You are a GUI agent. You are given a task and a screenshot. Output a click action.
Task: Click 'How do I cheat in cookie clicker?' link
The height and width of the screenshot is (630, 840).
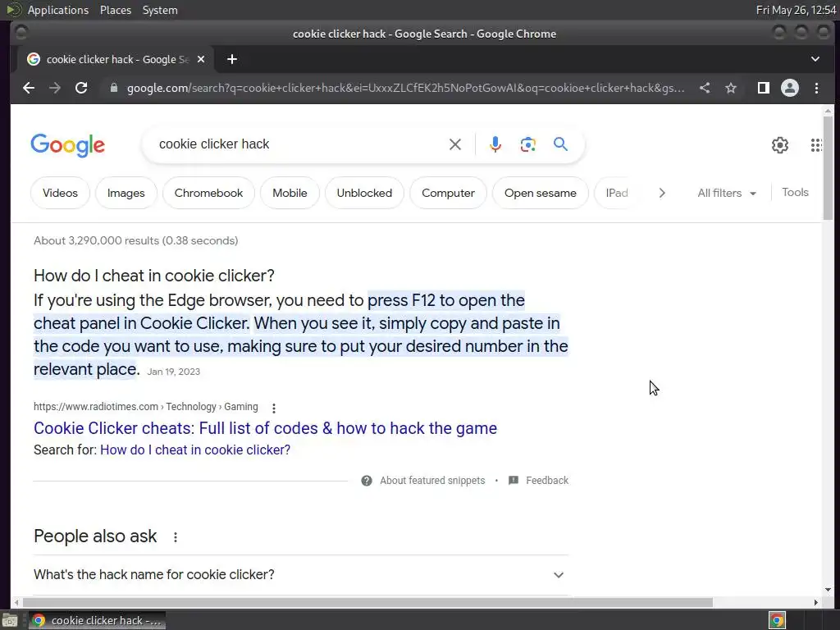[195, 450]
